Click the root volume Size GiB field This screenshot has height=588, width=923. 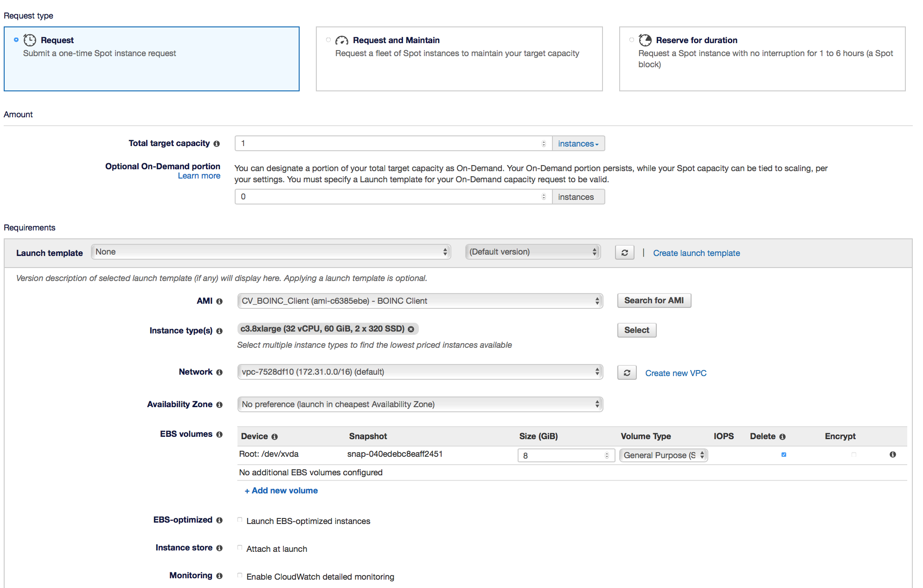point(562,455)
